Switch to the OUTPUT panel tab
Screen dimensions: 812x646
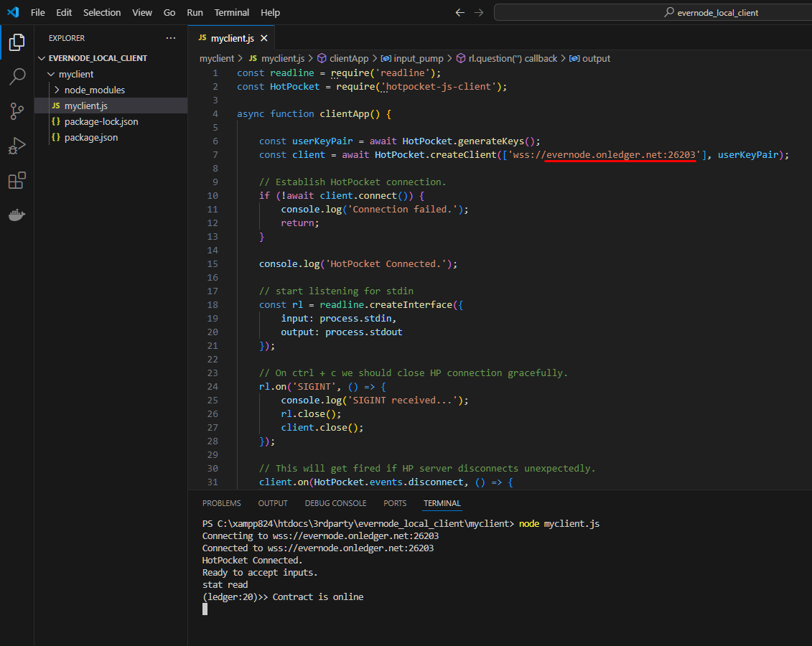point(273,503)
